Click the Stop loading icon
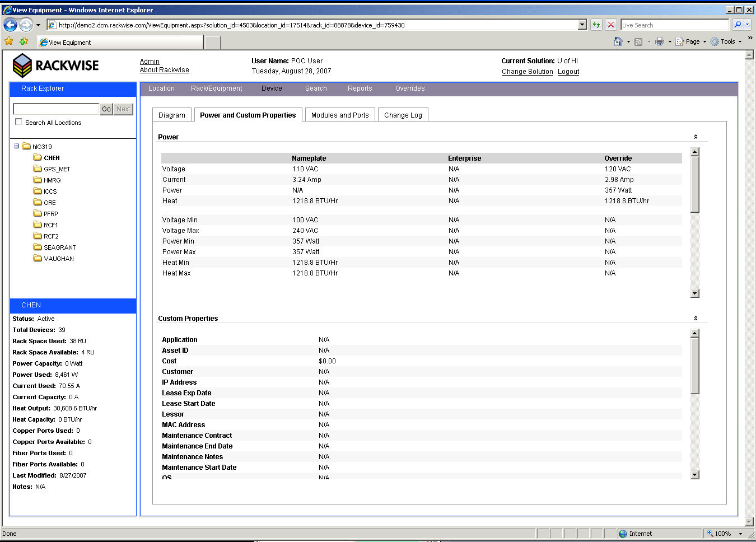 (x=611, y=25)
